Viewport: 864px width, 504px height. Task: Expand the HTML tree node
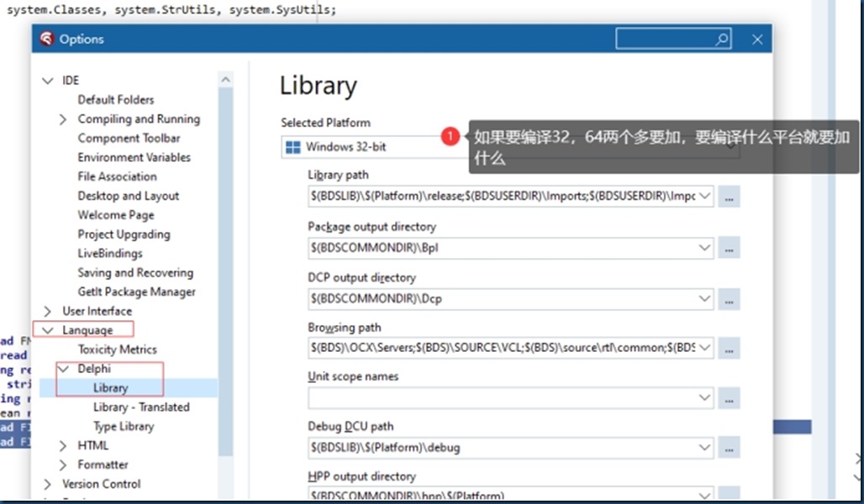click(x=63, y=445)
